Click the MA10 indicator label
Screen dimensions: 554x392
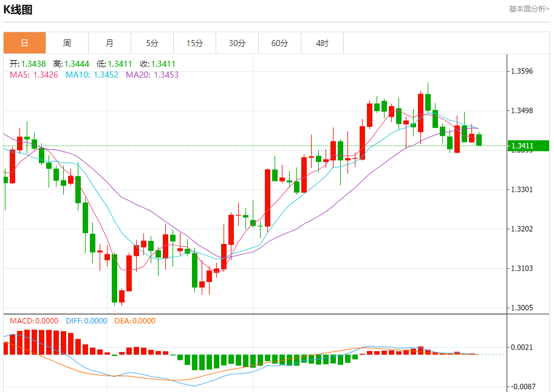(92, 75)
